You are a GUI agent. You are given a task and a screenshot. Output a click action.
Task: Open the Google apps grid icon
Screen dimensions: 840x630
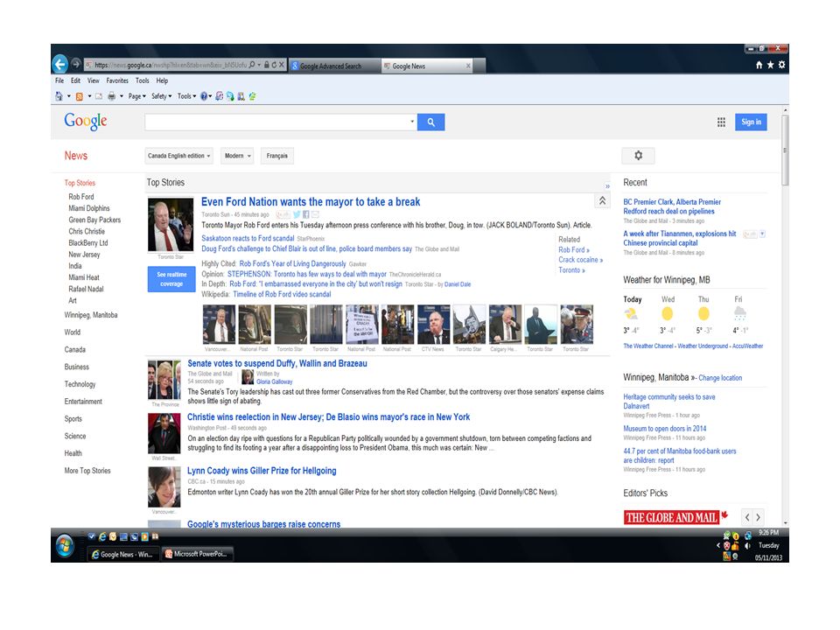(x=721, y=122)
